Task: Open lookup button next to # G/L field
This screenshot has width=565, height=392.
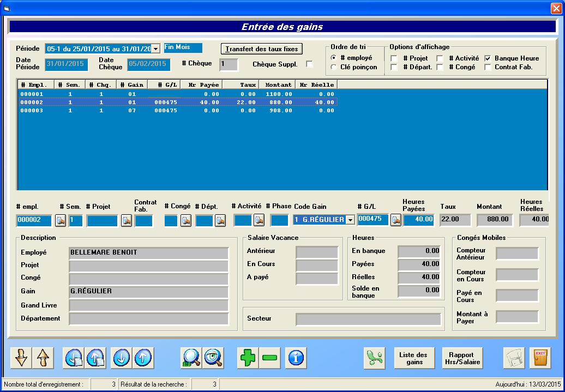Action: [x=396, y=220]
